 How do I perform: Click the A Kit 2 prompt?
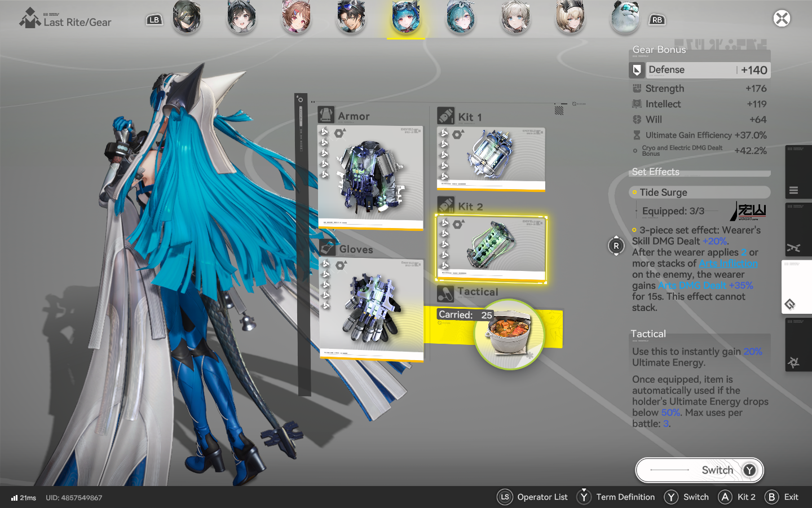pyautogui.click(x=736, y=497)
